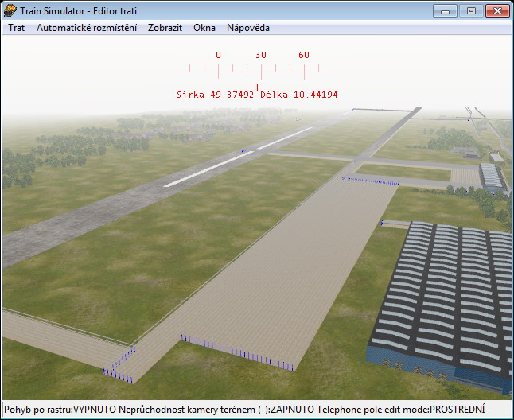Maximize the Editor trati window
Screen dimensions: 514x420
[x=471, y=11]
